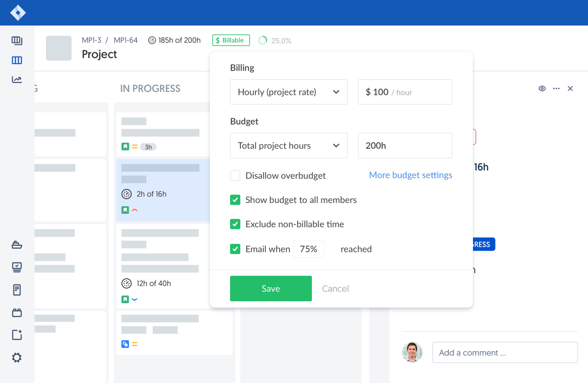Click the user avatar beside the comment box

point(412,352)
